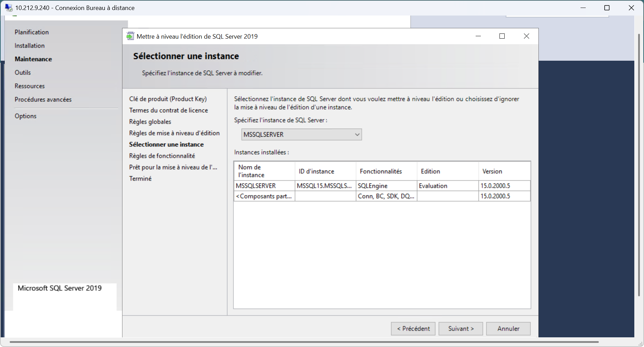The width and height of the screenshot is (644, 347).
Task: Click the Remote Desktop horizontal scrollbar
Action: tap(305, 342)
